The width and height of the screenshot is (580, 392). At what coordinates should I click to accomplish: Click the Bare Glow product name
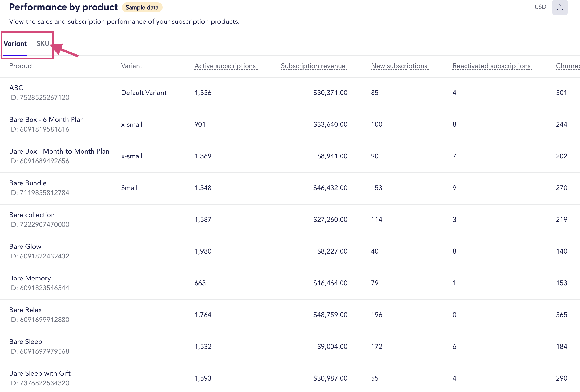(x=25, y=246)
